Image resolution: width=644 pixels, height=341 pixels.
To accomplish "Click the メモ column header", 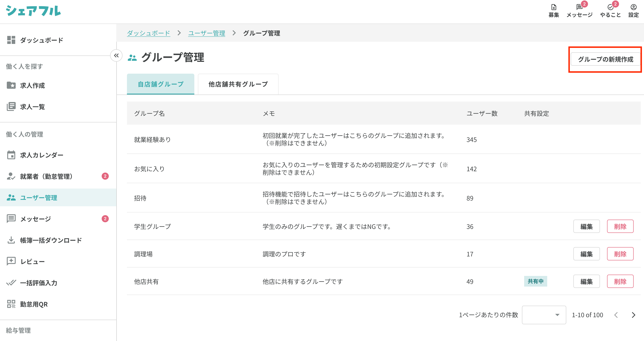I will click(x=269, y=113).
